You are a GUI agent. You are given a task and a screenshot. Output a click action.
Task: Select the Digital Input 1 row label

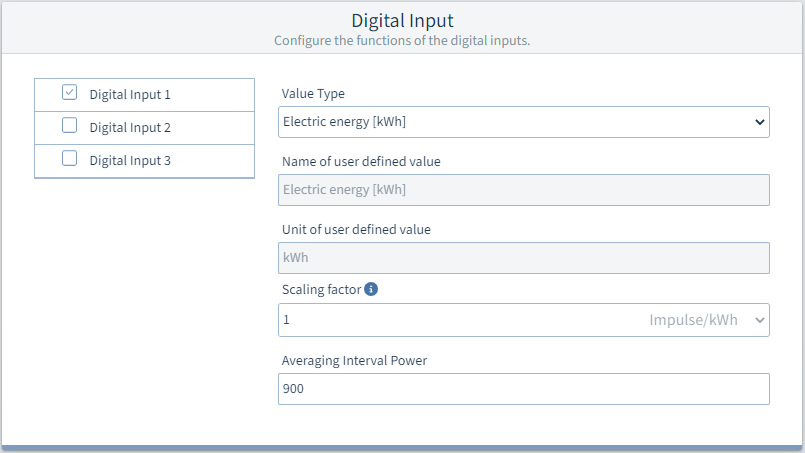(130, 95)
